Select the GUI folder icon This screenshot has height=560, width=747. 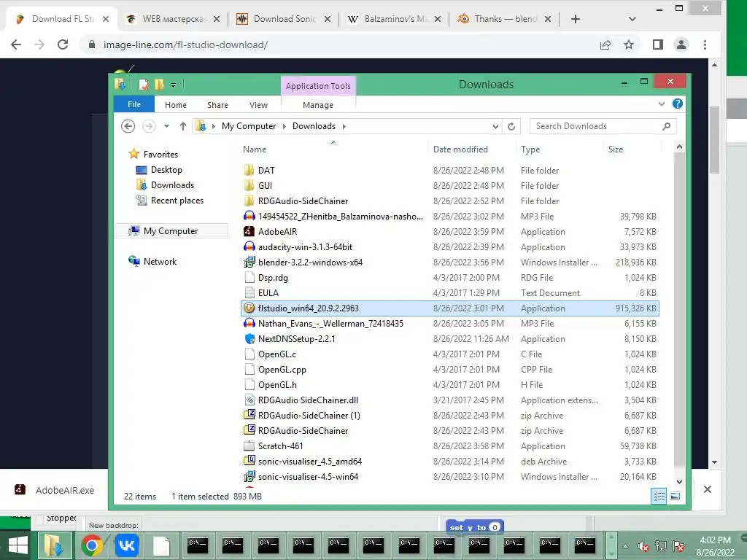[x=249, y=185]
